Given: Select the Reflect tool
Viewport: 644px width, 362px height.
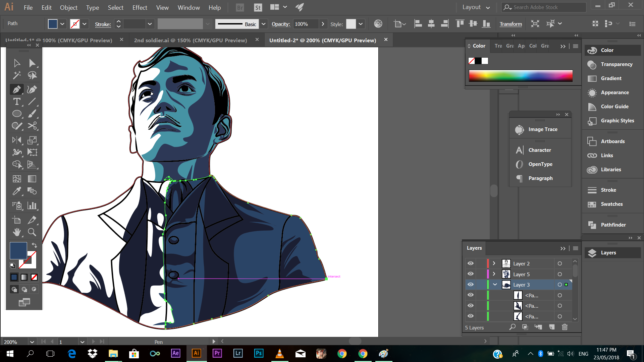Looking at the screenshot, I should pos(16,140).
